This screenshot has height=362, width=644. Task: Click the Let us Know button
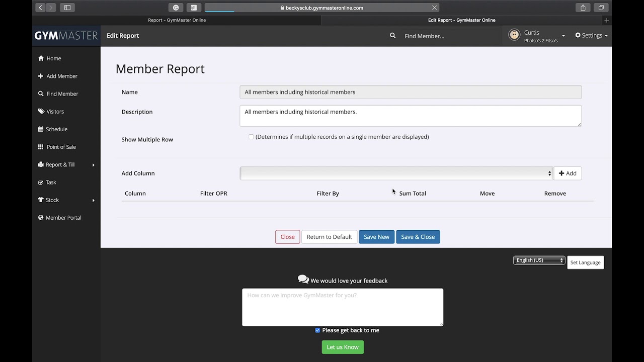(x=343, y=347)
